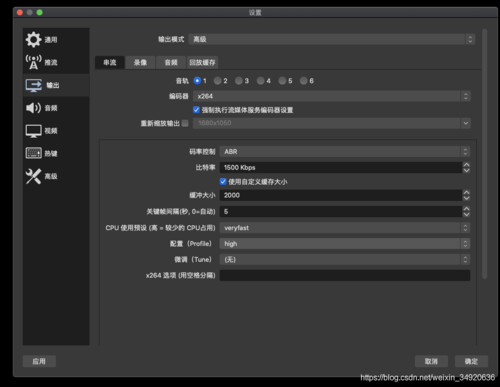The image size is (500, 387).
Task: Toggle use custom buffer size checkbox
Action: tap(223, 181)
